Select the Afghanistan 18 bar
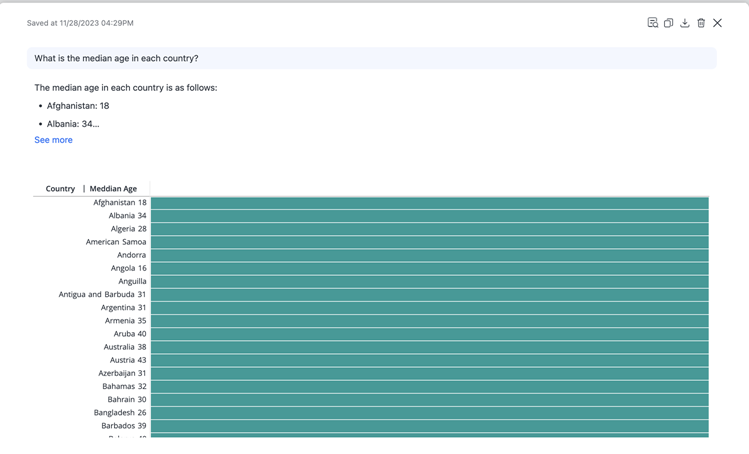749x454 pixels. [429, 203]
